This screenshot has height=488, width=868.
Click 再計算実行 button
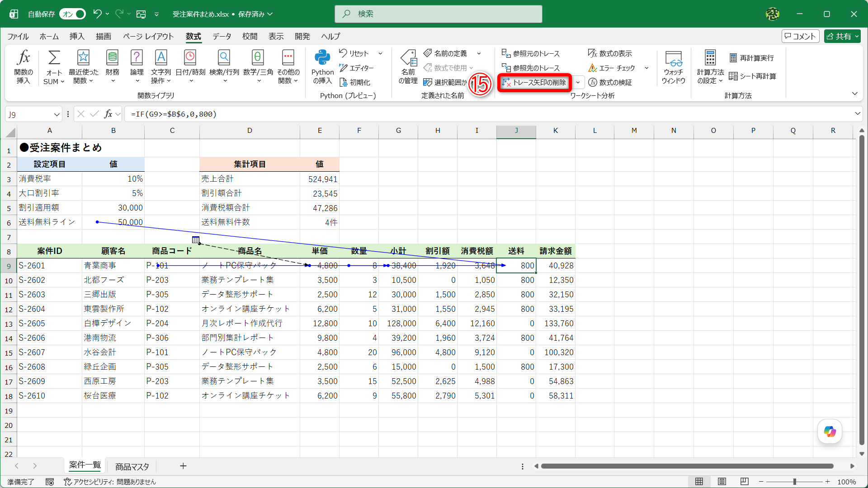coord(751,58)
